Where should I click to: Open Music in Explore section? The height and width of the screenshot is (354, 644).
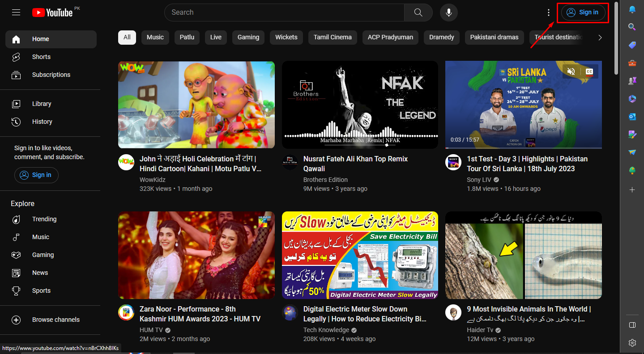[51, 237]
